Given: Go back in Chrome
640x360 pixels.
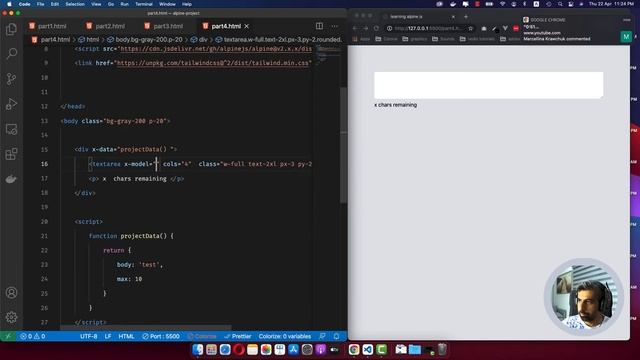Looking at the screenshot, I should point(355,28).
